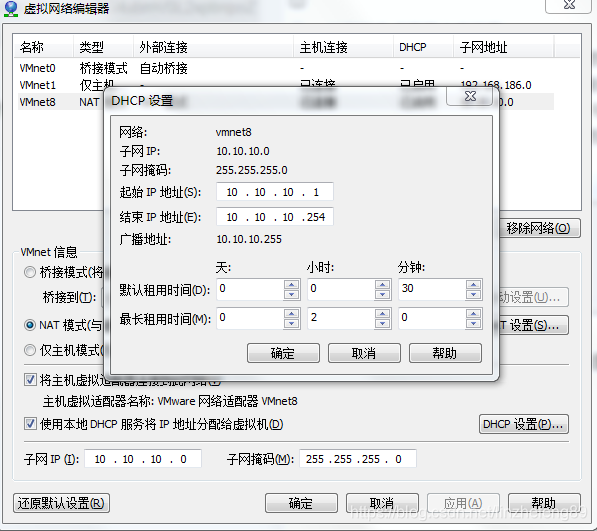Click 移除网络(O) button

[540, 228]
